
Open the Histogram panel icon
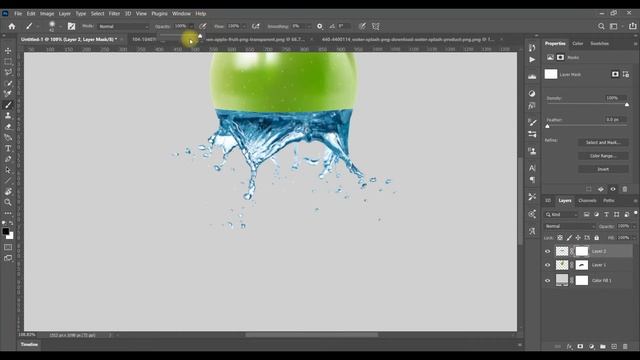(532, 76)
